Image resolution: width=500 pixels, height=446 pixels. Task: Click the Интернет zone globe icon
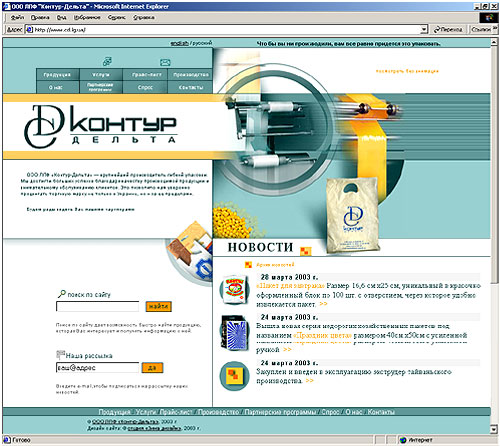click(403, 440)
